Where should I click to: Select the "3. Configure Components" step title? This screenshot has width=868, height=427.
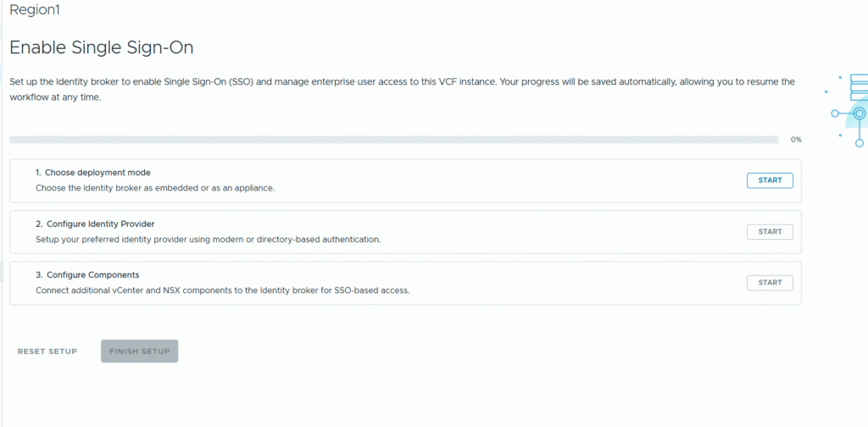tap(87, 274)
